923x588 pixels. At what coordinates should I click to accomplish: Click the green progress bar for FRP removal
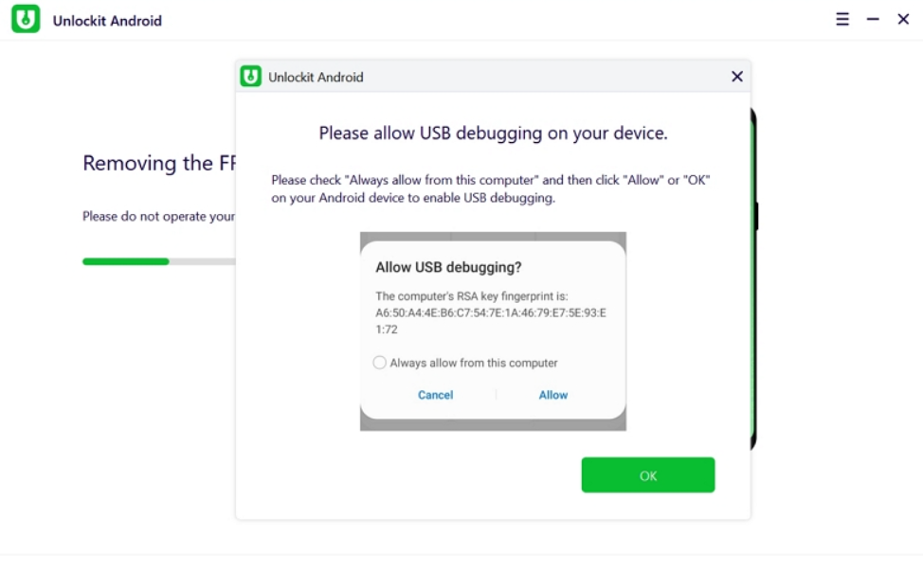pos(125,261)
